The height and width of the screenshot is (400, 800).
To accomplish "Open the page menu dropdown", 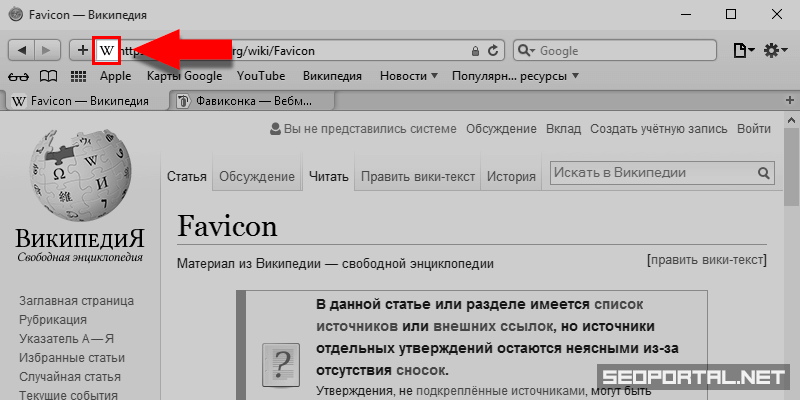I will pos(743,50).
